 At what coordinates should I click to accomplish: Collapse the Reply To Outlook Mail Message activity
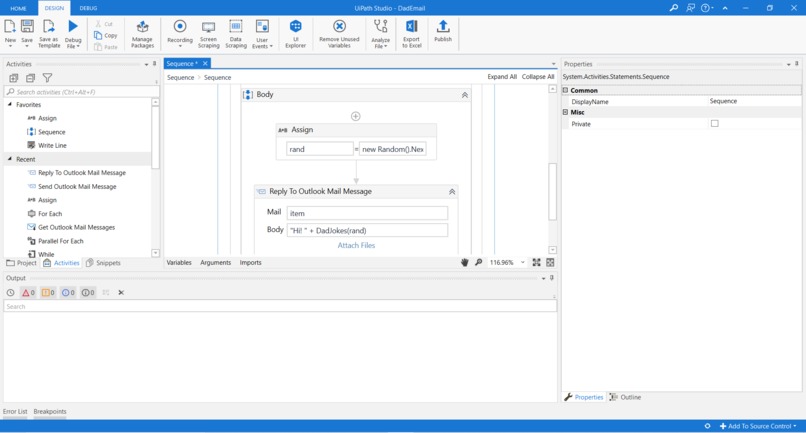pos(452,192)
